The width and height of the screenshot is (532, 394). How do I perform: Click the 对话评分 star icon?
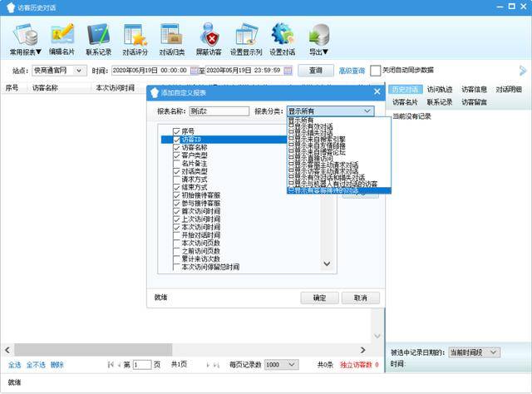pyautogui.click(x=135, y=34)
